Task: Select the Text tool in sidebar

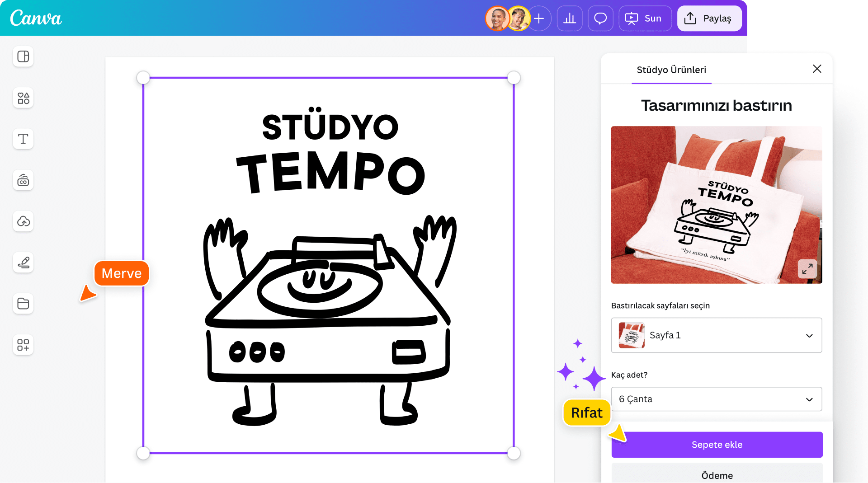Action: point(23,139)
